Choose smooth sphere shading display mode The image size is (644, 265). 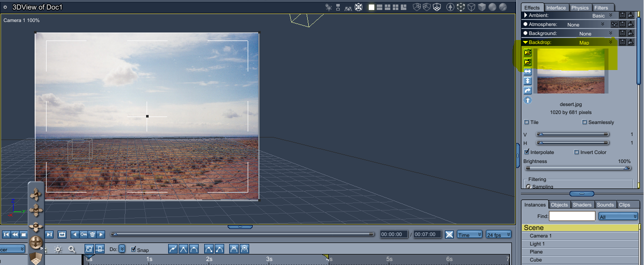(x=492, y=7)
